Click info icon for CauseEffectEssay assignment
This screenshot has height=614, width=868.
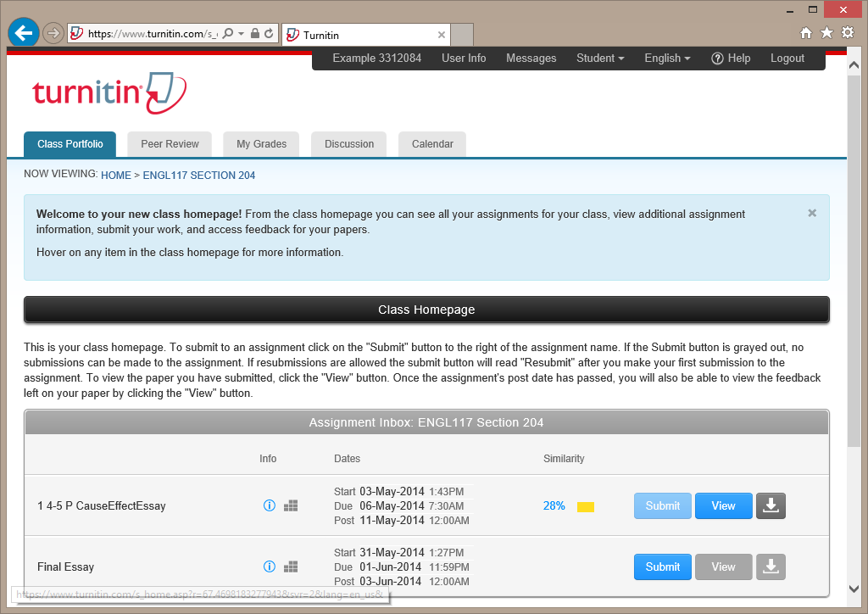pos(270,505)
